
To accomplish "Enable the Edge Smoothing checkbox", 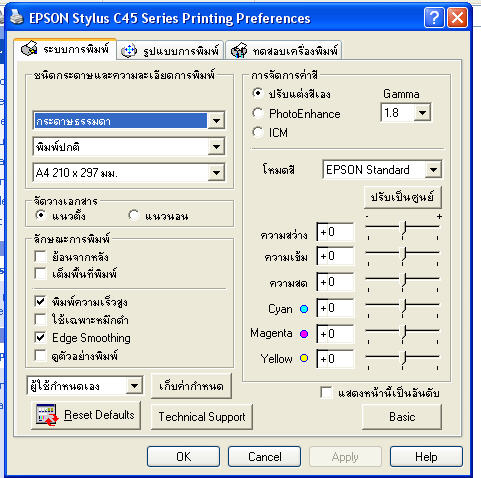I will [40, 337].
